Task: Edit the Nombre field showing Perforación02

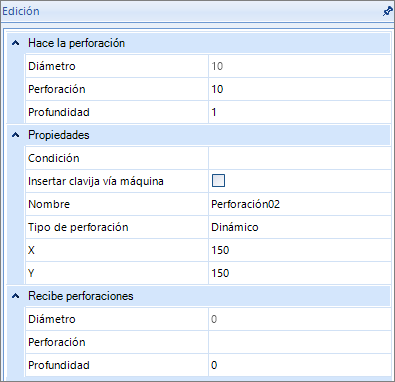Action: pos(300,204)
